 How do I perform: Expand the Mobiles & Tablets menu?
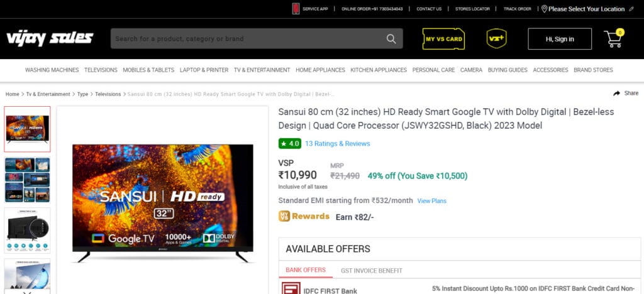[x=148, y=70]
